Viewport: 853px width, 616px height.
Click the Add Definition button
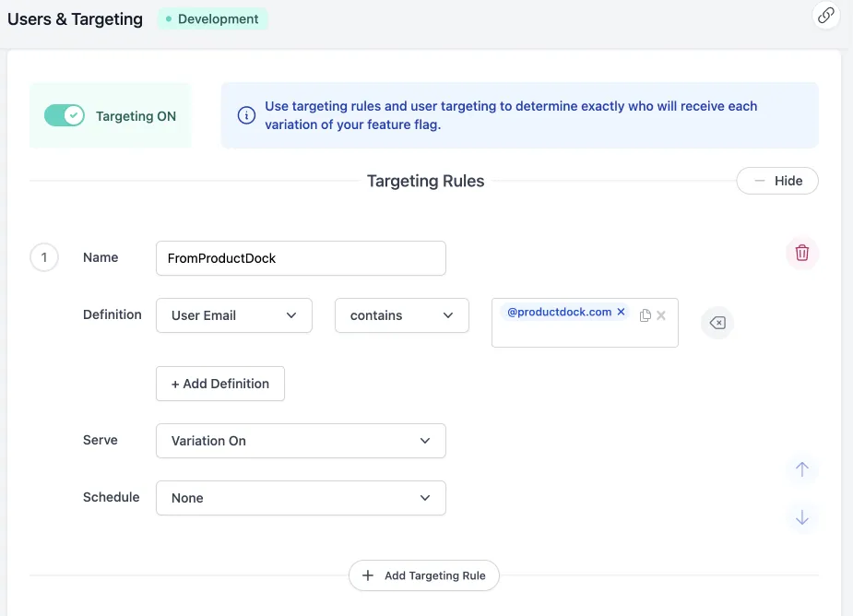click(x=220, y=384)
